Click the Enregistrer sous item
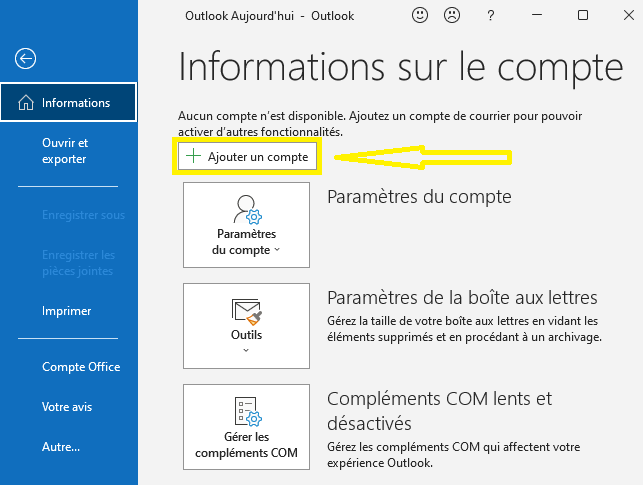Screen dimensions: 643x485 [83, 215]
